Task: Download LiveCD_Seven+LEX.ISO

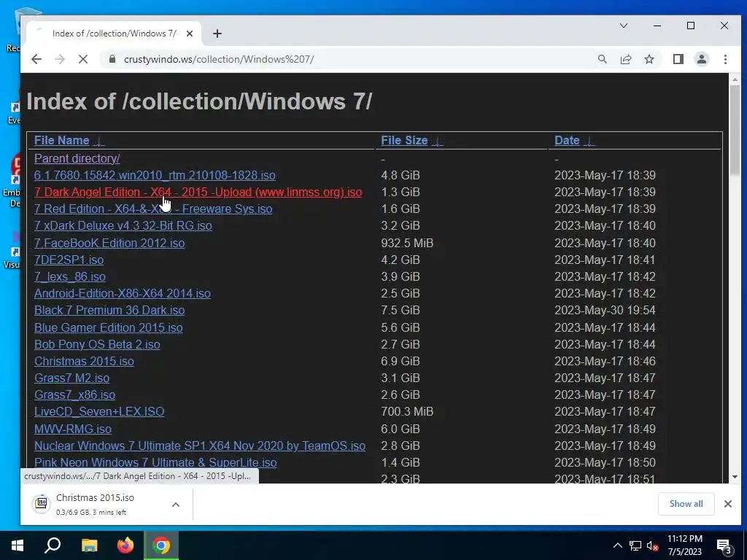Action: click(x=99, y=411)
